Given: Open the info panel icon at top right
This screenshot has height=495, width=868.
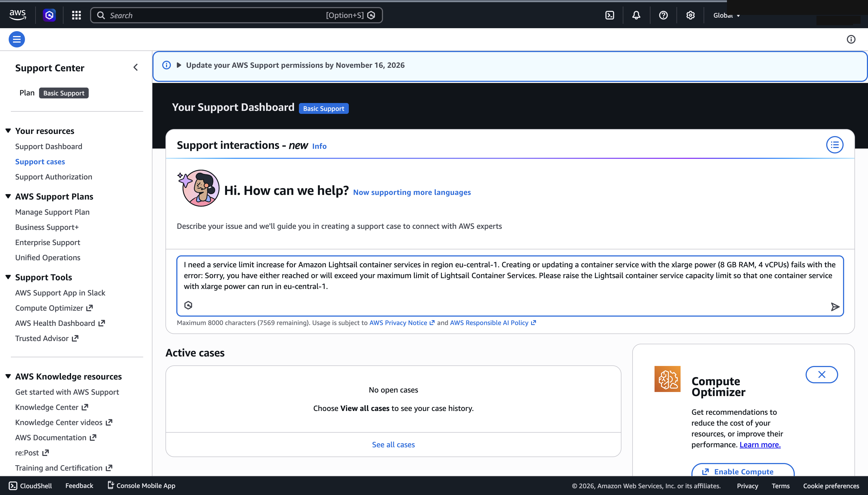Looking at the screenshot, I should (x=851, y=39).
